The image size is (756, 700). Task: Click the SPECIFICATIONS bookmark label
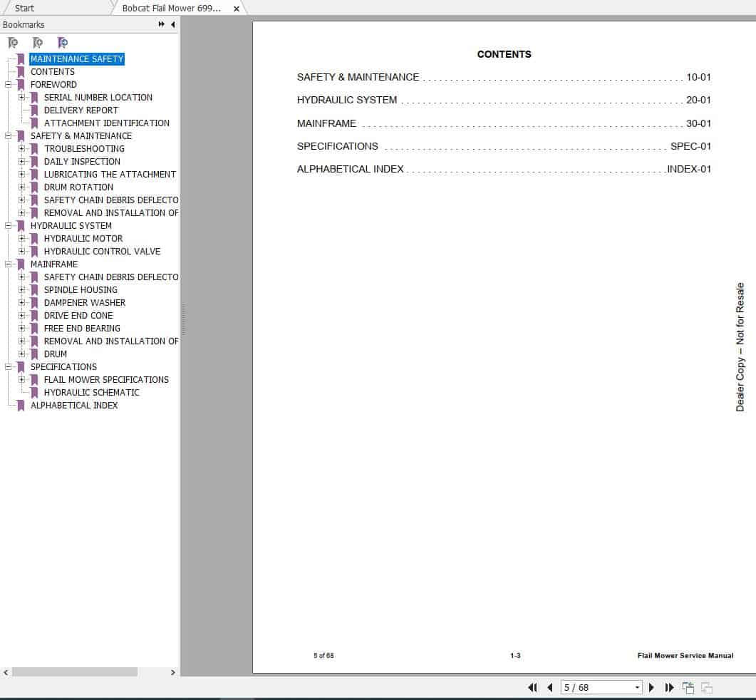tap(63, 366)
